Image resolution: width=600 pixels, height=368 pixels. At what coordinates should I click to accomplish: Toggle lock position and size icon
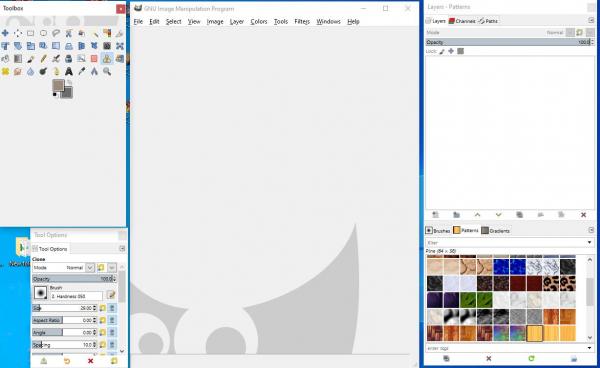pyautogui.click(x=451, y=51)
